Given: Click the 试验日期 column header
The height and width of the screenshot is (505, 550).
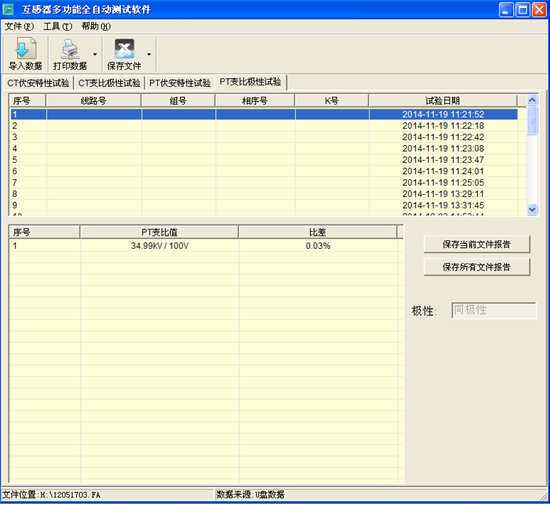Looking at the screenshot, I should (x=443, y=101).
